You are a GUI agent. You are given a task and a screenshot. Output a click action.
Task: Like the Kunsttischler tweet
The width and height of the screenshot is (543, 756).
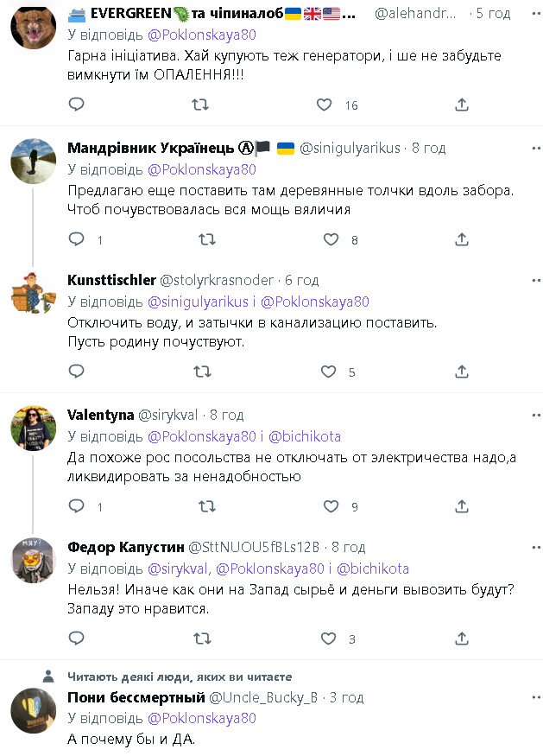328,372
